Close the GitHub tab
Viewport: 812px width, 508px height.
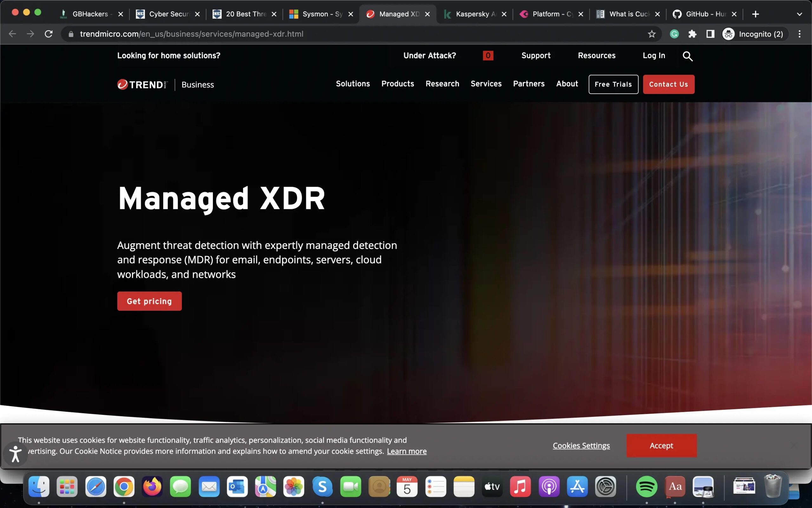(x=734, y=14)
